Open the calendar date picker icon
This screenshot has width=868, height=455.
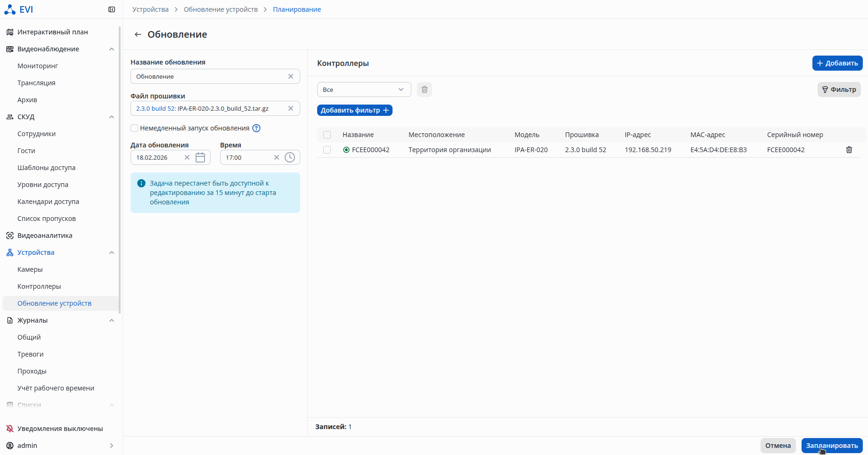[x=200, y=157]
